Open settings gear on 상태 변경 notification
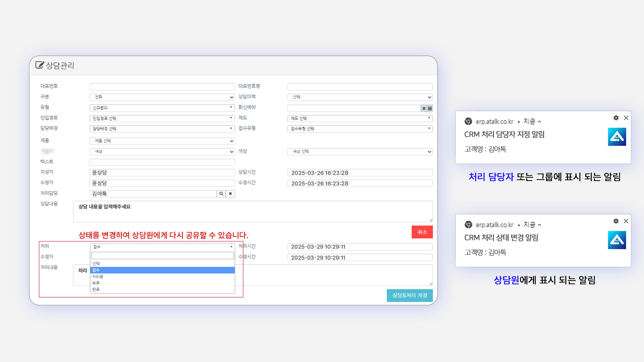The image size is (644, 362). (x=616, y=221)
